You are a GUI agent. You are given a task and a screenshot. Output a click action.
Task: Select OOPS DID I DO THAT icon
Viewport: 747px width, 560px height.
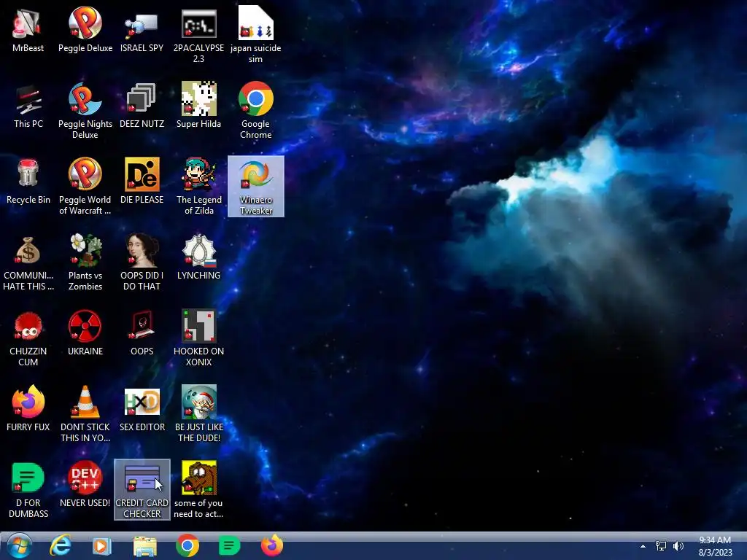point(142,262)
